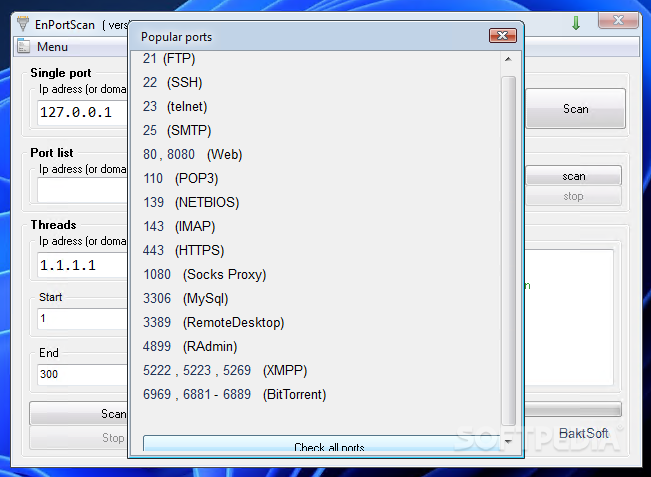Screen dimensions: 651x477
Task: Select 22 (SSH) port entry
Action: [x=172, y=83]
